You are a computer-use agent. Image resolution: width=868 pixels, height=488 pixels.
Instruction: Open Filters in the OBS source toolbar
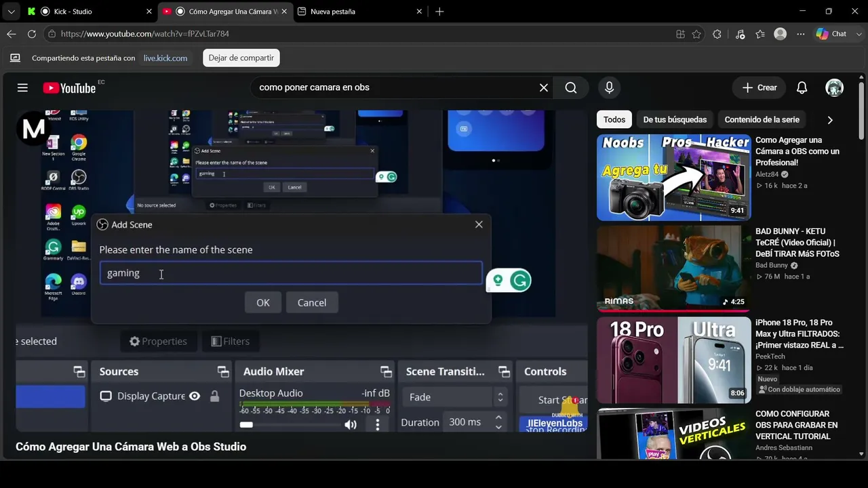pyautogui.click(x=230, y=341)
